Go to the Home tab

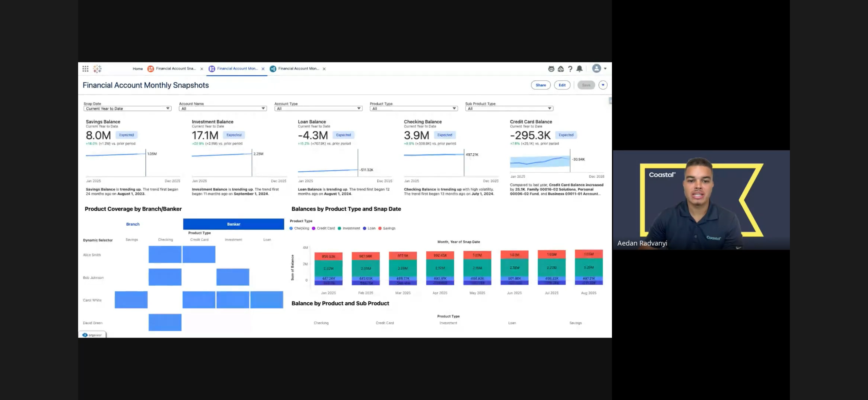tap(138, 69)
